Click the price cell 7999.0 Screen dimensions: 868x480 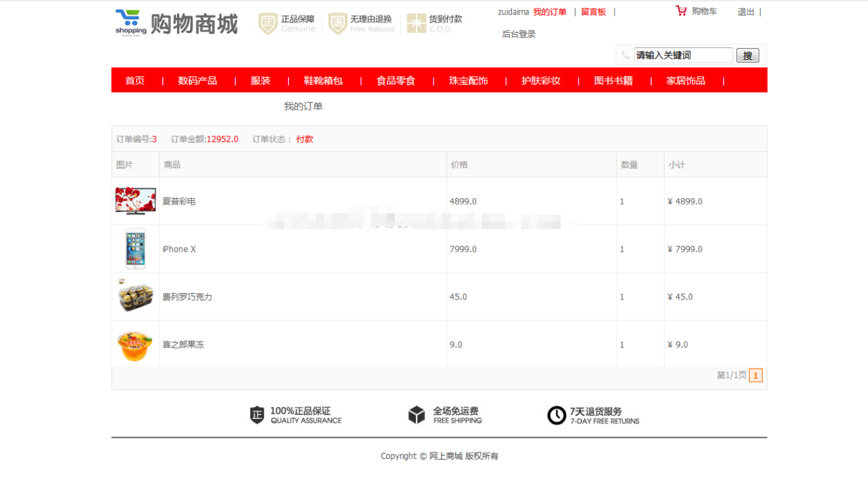pos(463,249)
